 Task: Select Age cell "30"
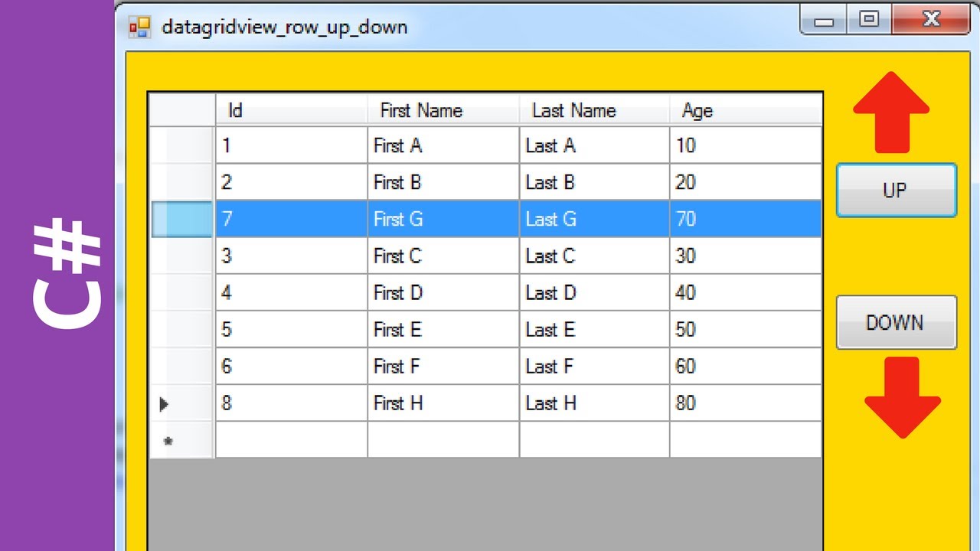(746, 256)
